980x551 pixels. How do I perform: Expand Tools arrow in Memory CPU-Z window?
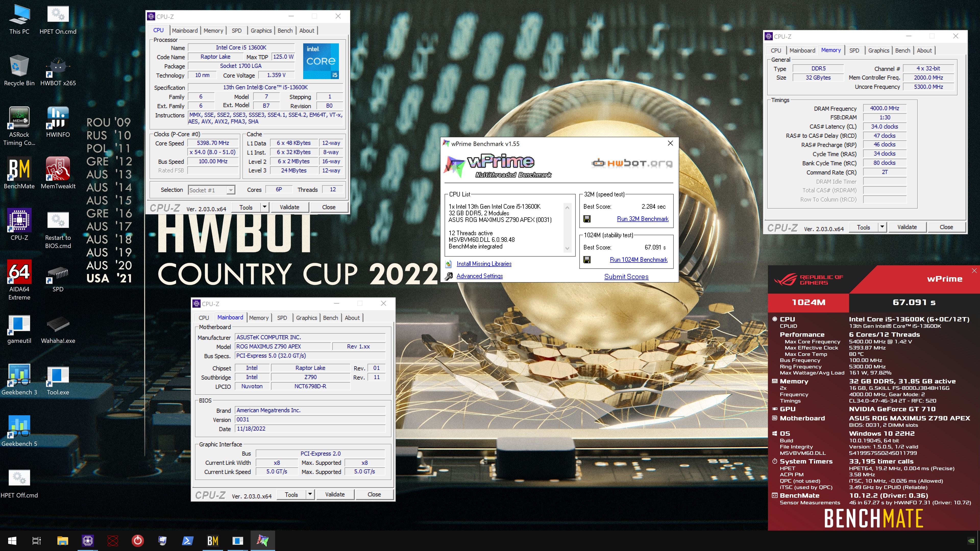click(x=882, y=227)
